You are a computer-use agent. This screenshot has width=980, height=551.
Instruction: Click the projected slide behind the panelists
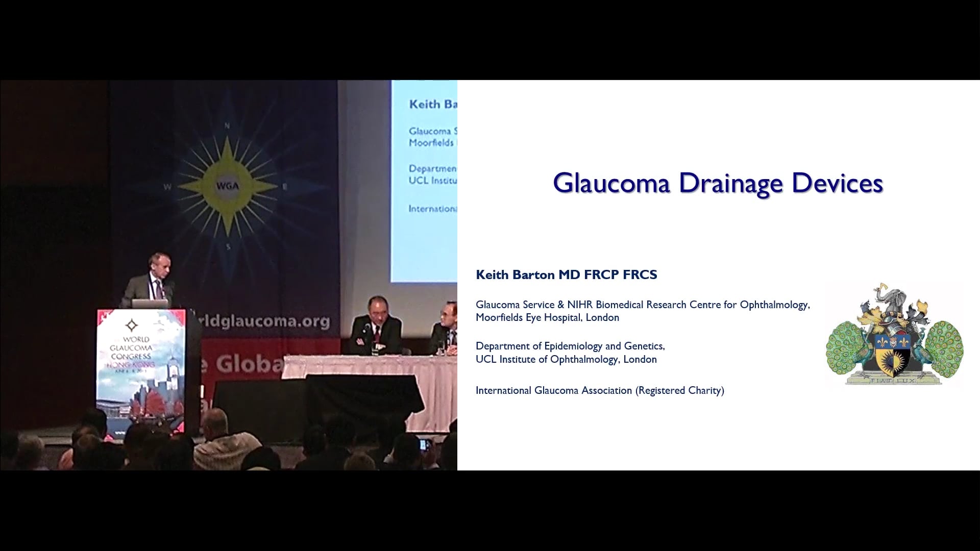(424, 179)
